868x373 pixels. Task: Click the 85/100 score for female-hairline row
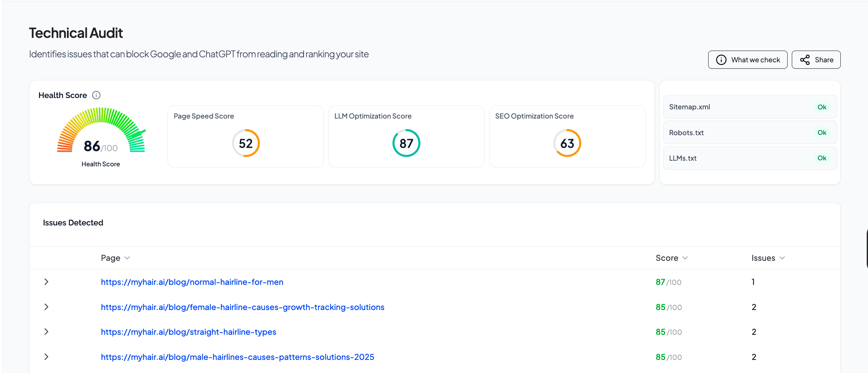(669, 307)
